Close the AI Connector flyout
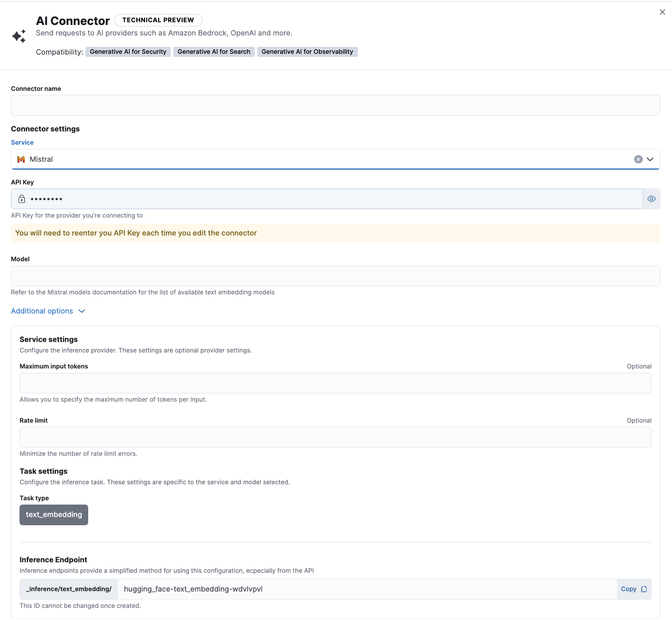Screen dimensions: 672x620 coord(662,12)
